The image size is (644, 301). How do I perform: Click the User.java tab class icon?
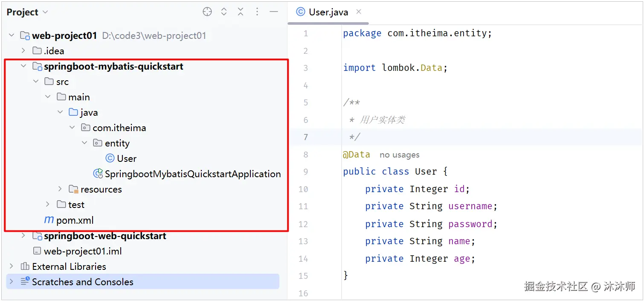301,12
